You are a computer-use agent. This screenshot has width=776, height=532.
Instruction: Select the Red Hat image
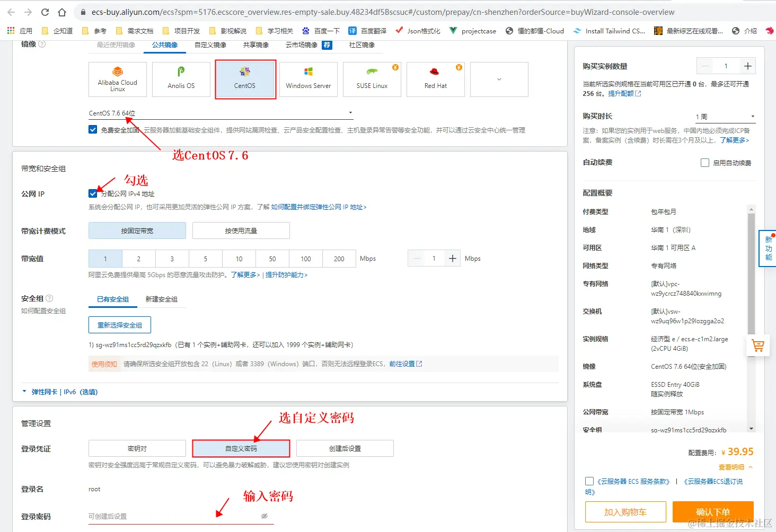tap(436, 79)
